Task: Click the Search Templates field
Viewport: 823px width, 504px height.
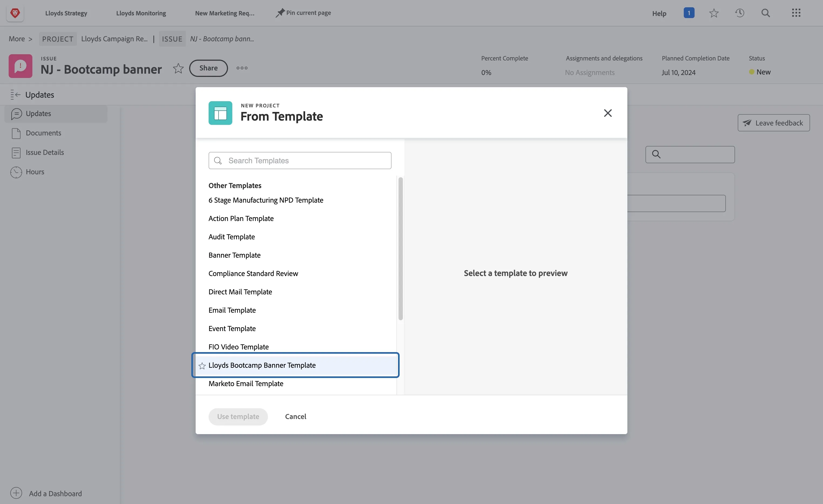Action: pos(300,161)
